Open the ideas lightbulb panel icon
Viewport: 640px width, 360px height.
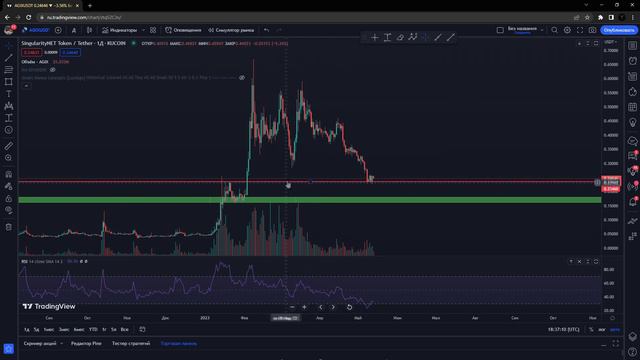pos(633,122)
